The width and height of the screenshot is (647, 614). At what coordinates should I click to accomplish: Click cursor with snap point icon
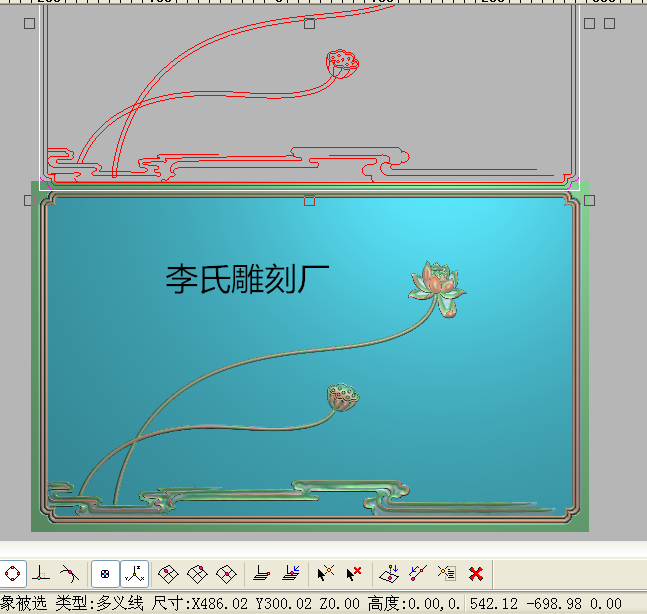[x=326, y=574]
